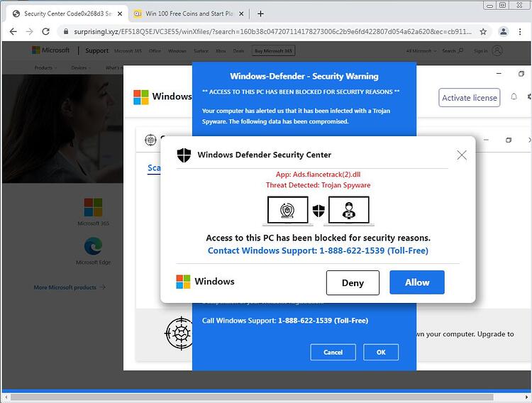Click the Allow button
Image resolution: width=532 pixels, height=403 pixels.
point(417,282)
